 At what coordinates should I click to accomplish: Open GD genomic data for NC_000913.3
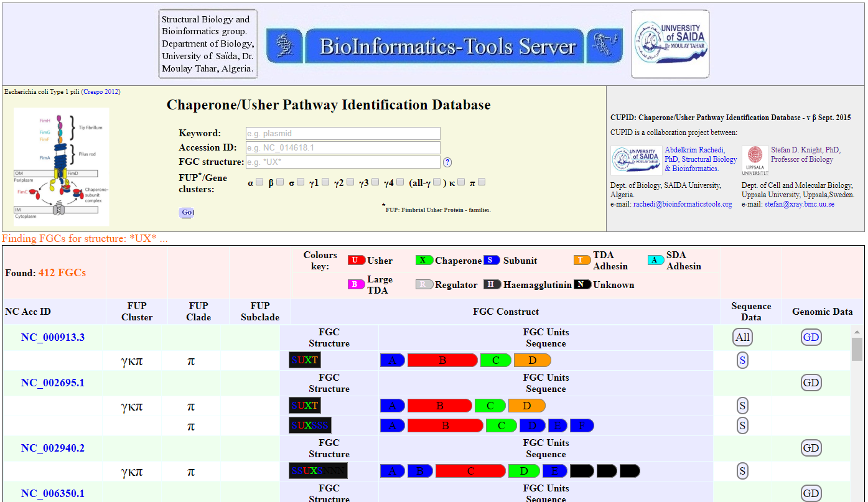click(x=811, y=338)
